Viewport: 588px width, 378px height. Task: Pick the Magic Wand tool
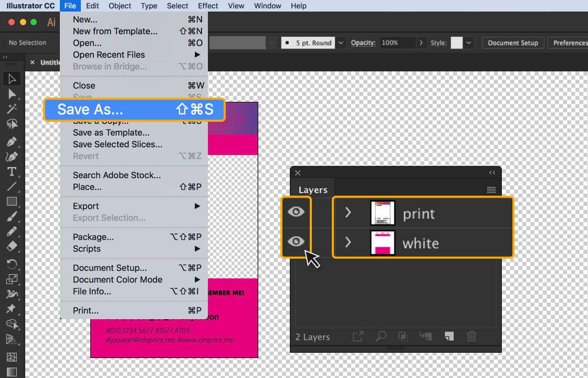[12, 109]
